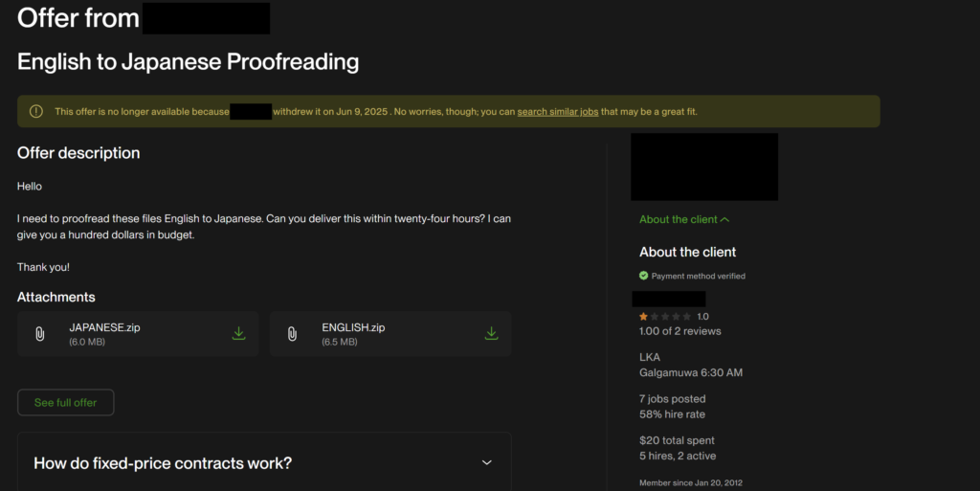Click the last empty star in the rating
Image resolution: width=980 pixels, height=491 pixels.
(x=686, y=316)
